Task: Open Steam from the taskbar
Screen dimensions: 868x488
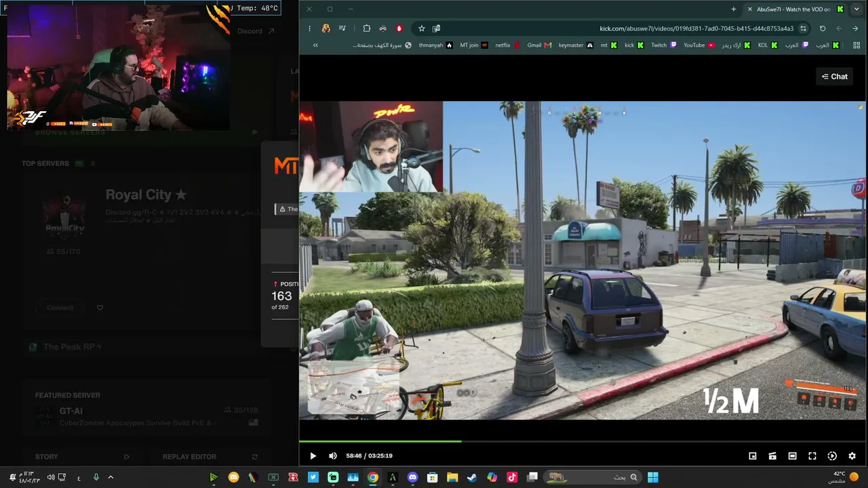Action: 472,478
